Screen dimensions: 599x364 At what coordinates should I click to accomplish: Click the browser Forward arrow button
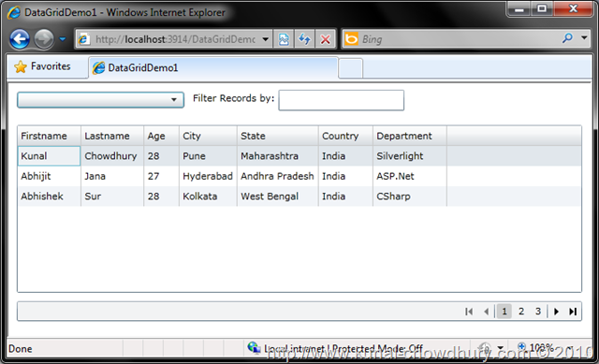coord(44,39)
